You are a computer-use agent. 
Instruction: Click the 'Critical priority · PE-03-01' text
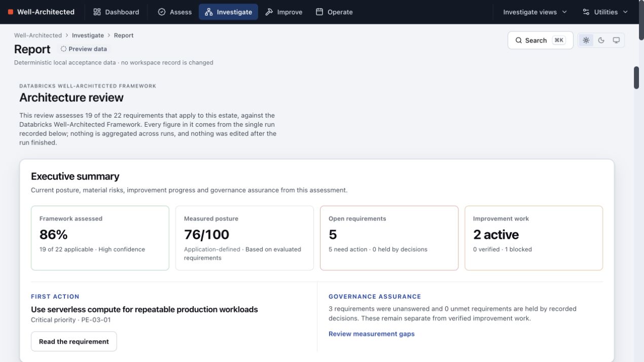[x=70, y=320]
